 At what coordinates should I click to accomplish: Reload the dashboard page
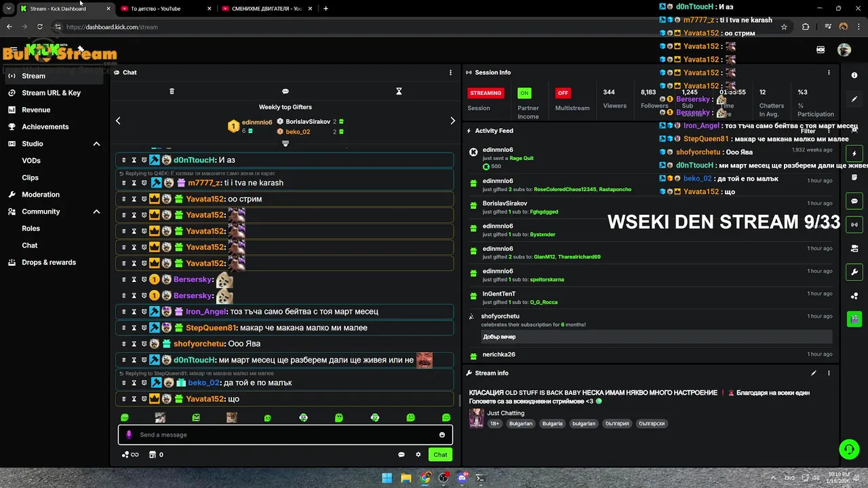pos(40,27)
